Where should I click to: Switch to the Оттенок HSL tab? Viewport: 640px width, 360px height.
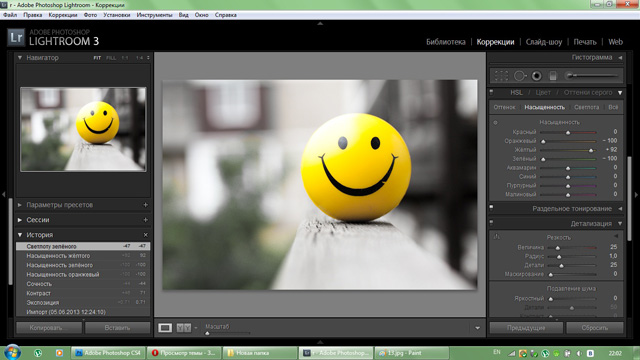[504, 107]
